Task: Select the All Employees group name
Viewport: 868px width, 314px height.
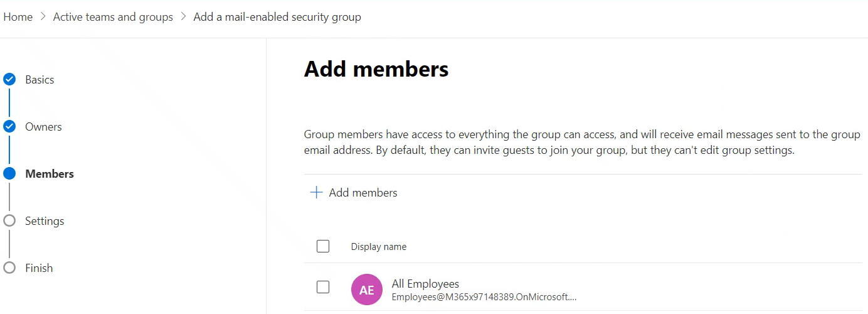Action: pos(425,284)
